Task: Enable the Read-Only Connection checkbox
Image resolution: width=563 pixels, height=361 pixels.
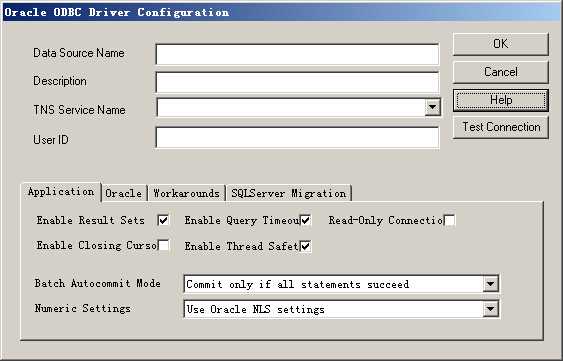Action: point(450,220)
